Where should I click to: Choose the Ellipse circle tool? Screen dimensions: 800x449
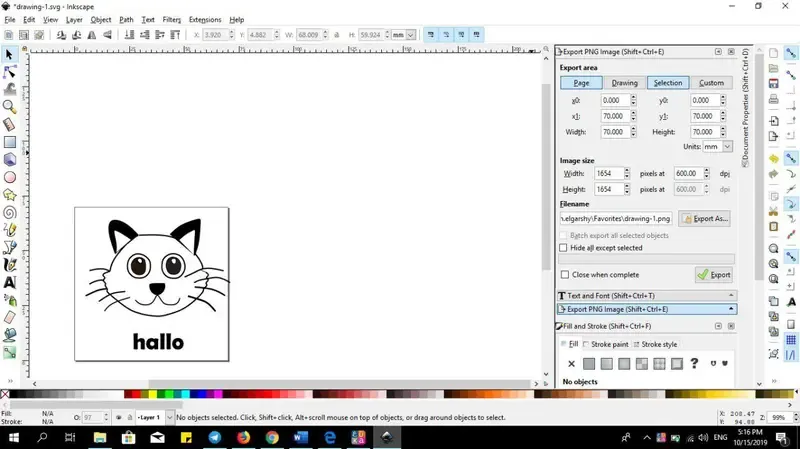click(x=10, y=177)
